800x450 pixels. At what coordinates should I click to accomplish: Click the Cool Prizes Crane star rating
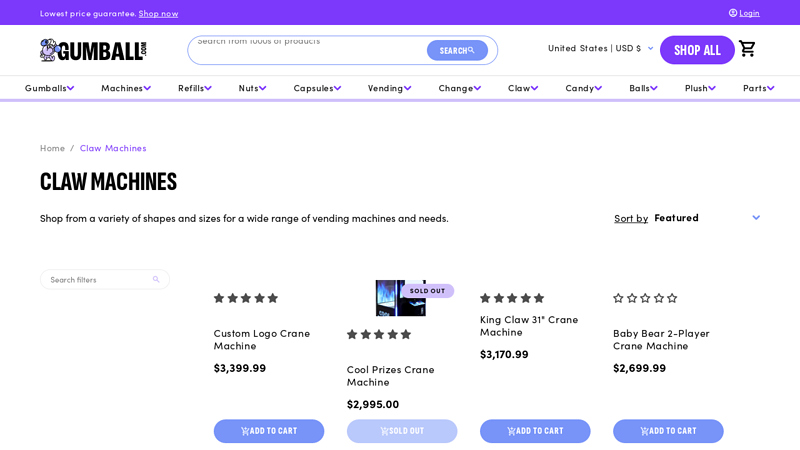click(x=379, y=334)
